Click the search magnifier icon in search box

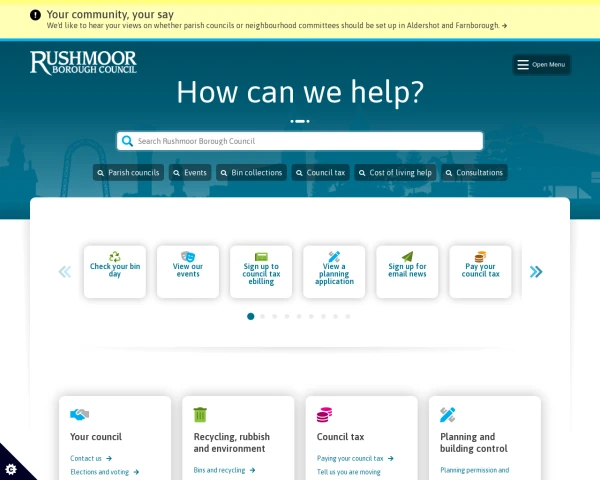click(x=127, y=141)
